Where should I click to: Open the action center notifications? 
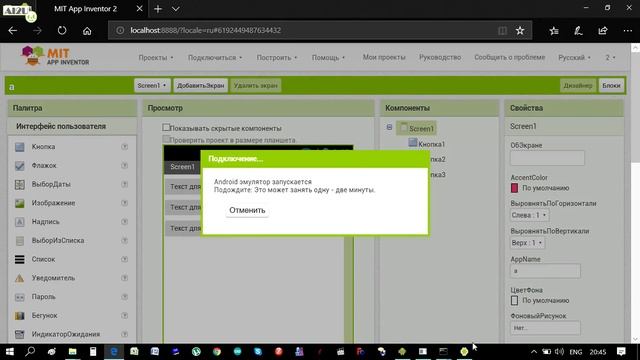coord(621,351)
